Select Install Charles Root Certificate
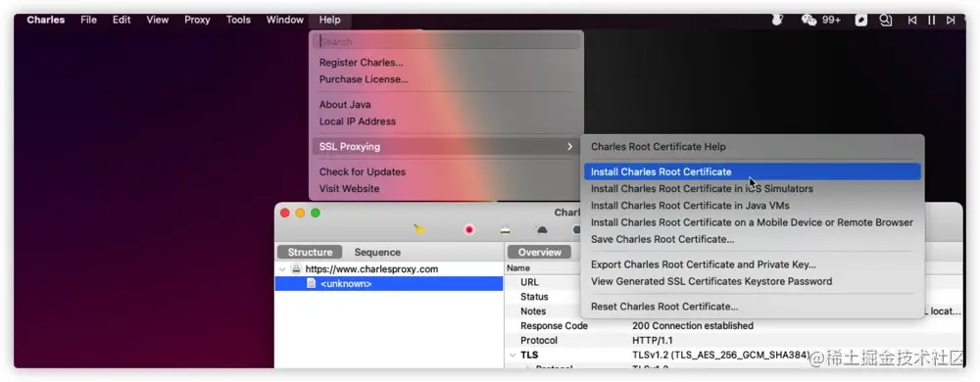The height and width of the screenshot is (382, 980). (753, 171)
